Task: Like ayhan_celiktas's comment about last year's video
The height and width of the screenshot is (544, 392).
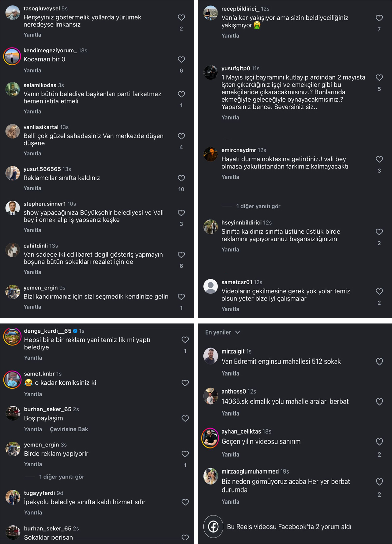Action: 379,442
